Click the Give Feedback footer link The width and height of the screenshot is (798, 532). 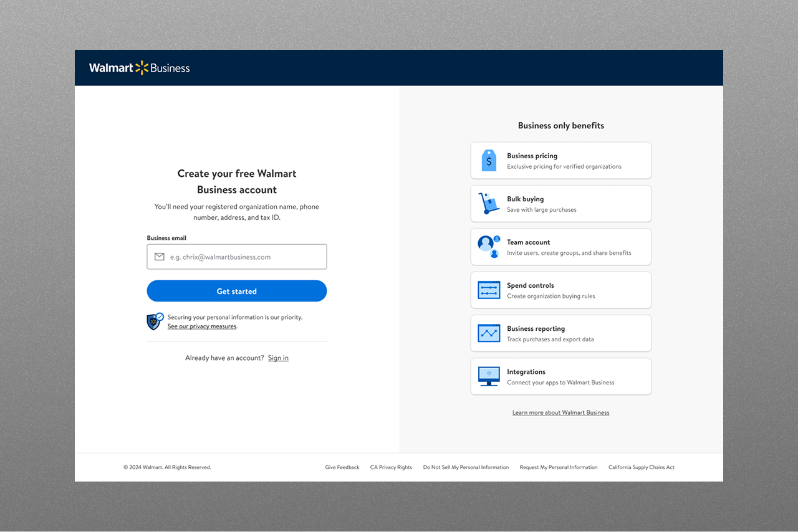click(x=342, y=467)
